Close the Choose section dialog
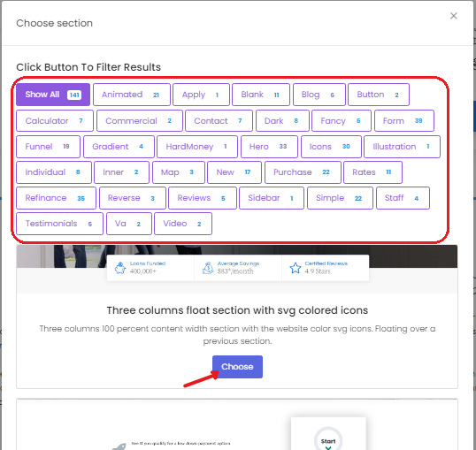476x450 pixels. point(454,16)
